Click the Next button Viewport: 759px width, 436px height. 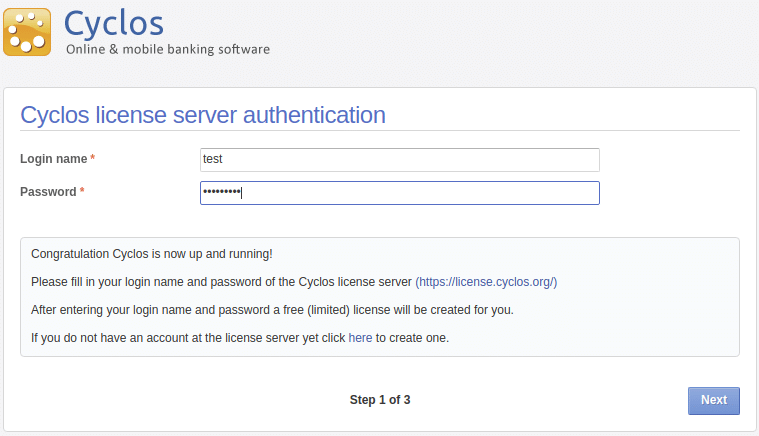[x=713, y=400]
